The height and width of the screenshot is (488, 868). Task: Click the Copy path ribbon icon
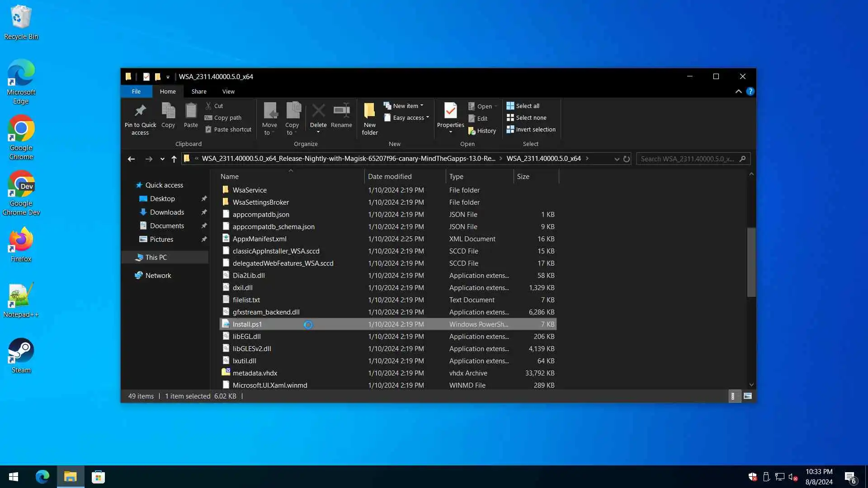pos(208,117)
